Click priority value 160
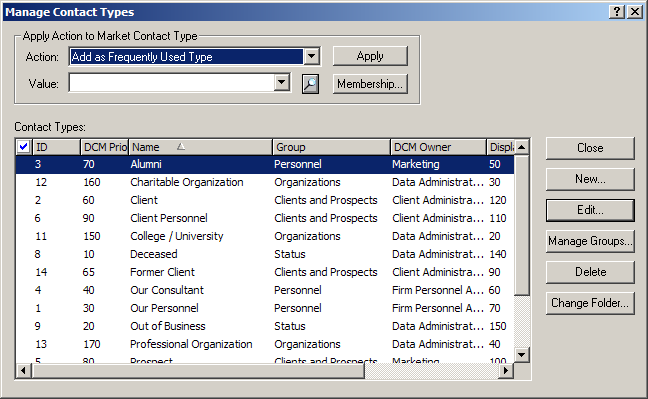Image resolution: width=648 pixels, height=399 pixels. (92, 182)
